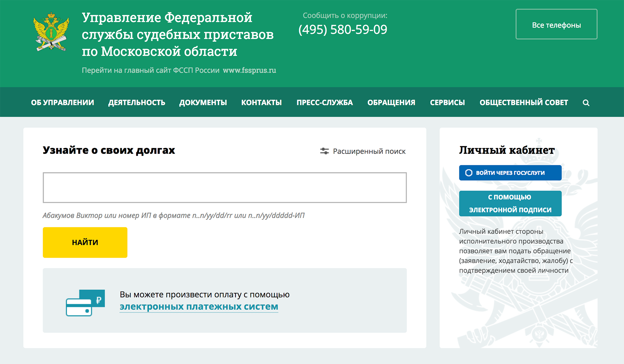Open the КОНТАКТЫ menu
The image size is (624, 364).
(x=261, y=103)
